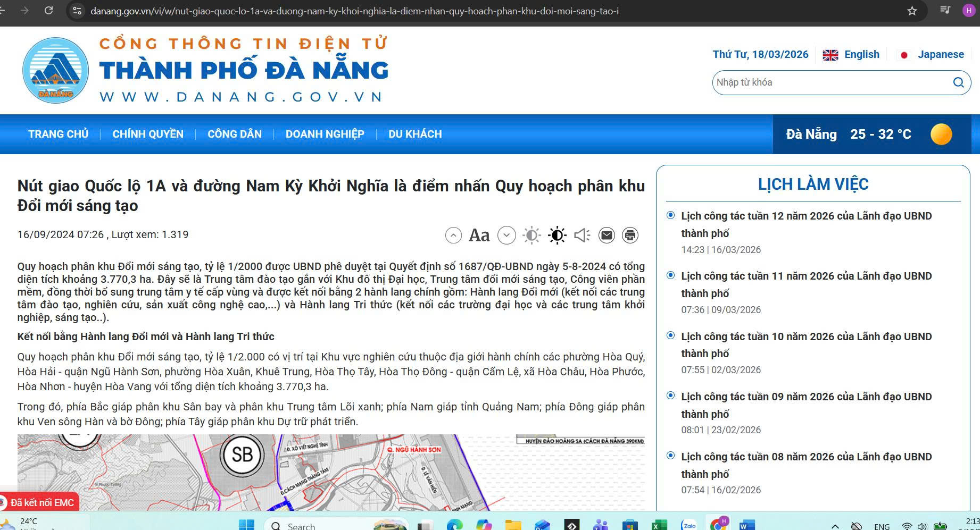
Task: Decrease font size with the down chevron
Action: (506, 234)
